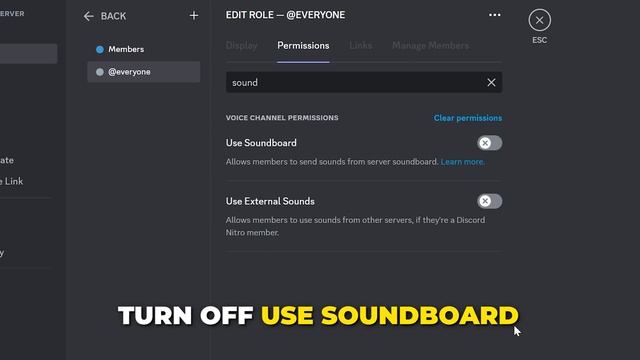The width and height of the screenshot is (640, 360).
Task: Select the Members role in list
Action: [144, 49]
